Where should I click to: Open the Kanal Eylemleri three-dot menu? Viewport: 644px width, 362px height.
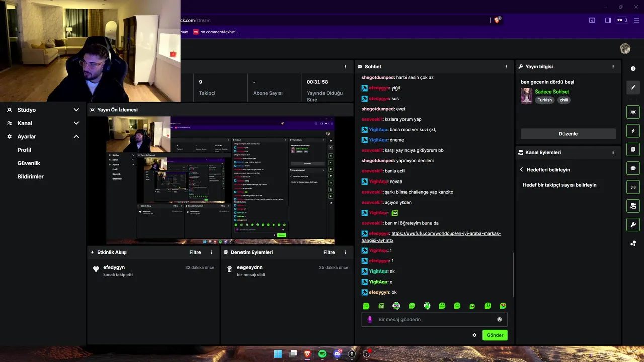point(613,152)
